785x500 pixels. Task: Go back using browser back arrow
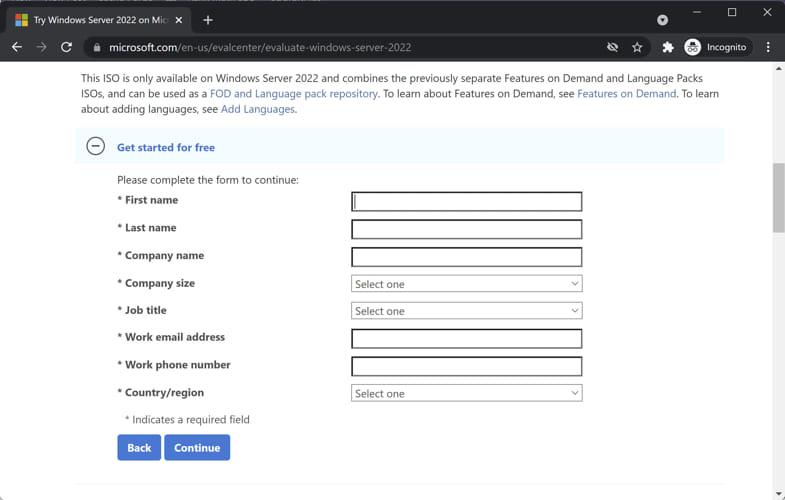tap(17, 47)
